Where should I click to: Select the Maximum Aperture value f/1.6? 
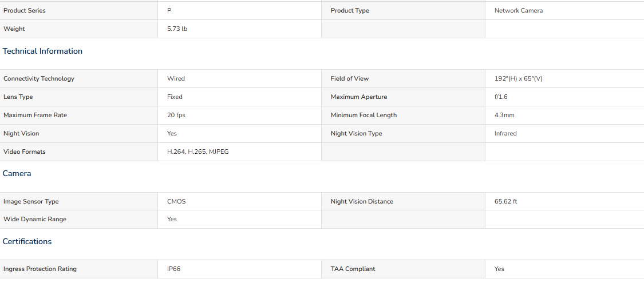point(501,97)
